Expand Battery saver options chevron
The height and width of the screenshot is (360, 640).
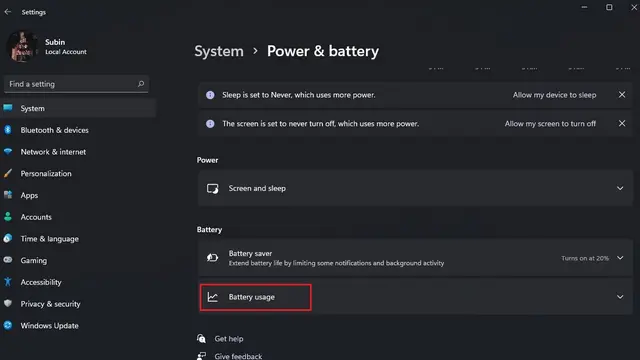tap(620, 258)
